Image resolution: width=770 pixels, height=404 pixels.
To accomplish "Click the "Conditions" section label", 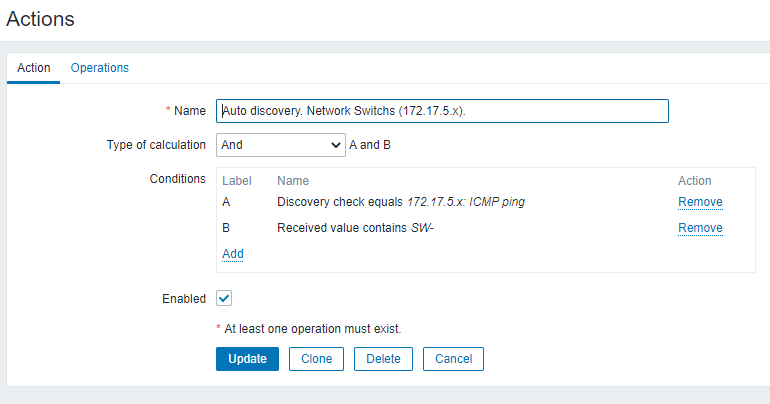I will pos(176,179).
